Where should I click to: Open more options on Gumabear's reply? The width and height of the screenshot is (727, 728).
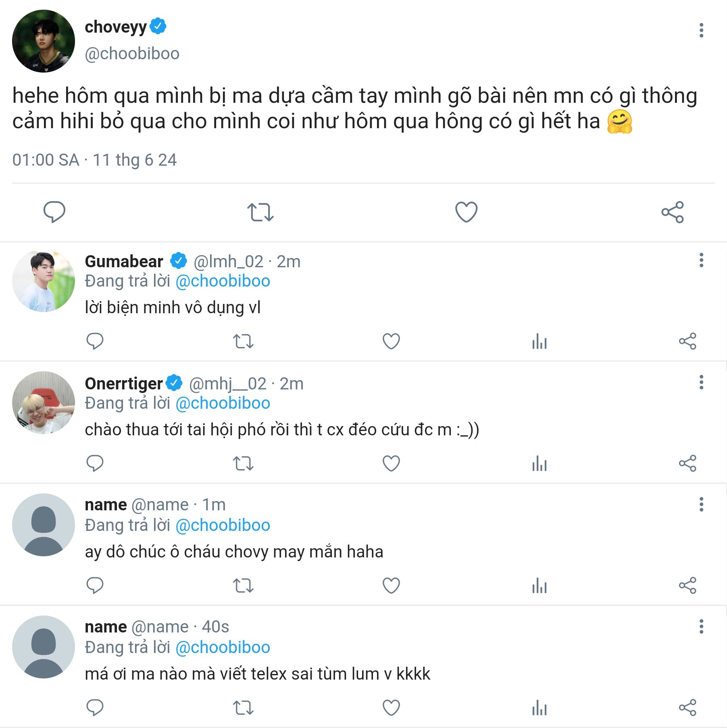pyautogui.click(x=701, y=260)
